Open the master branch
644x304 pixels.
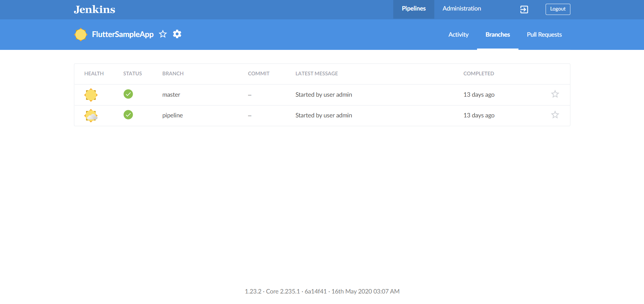(x=171, y=95)
